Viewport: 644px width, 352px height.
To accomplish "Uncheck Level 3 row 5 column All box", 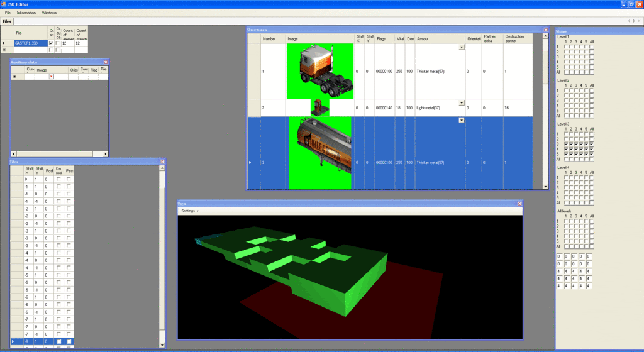I will [x=591, y=154].
